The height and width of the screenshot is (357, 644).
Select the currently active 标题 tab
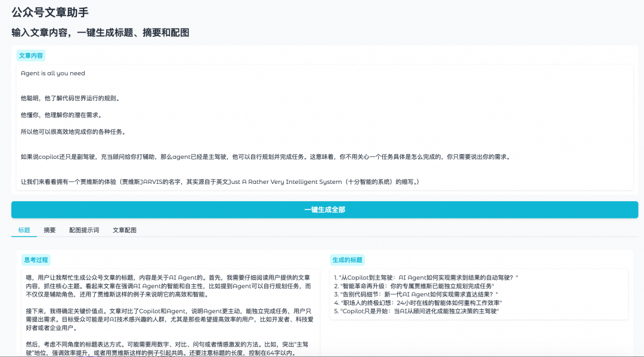(23, 230)
